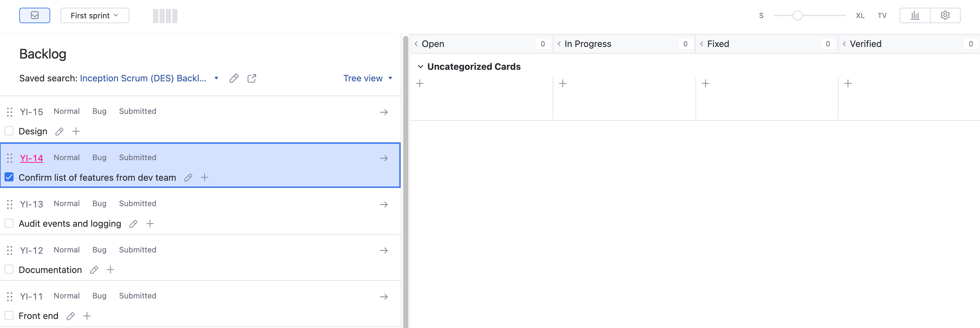Click the pencil icon beside Design
Viewport: 980px width, 328px height.
pyautogui.click(x=59, y=132)
